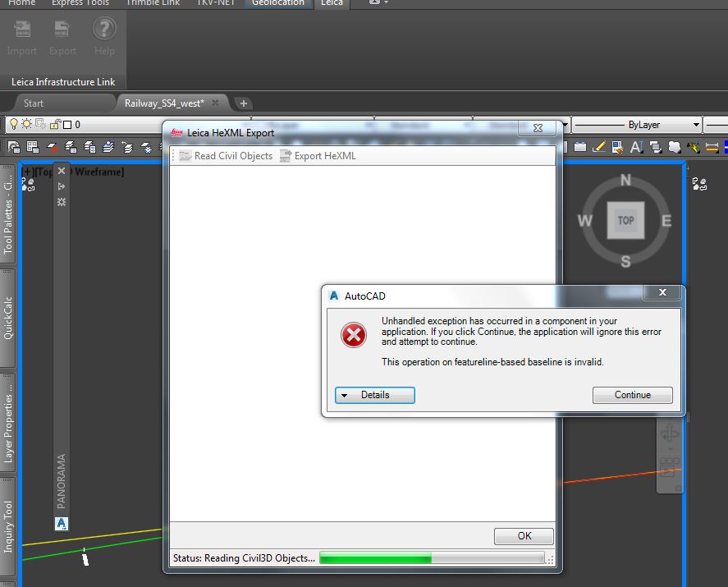The image size is (728, 587).
Task: Click Read Civil Objects in HeXML Export
Action: coord(226,156)
